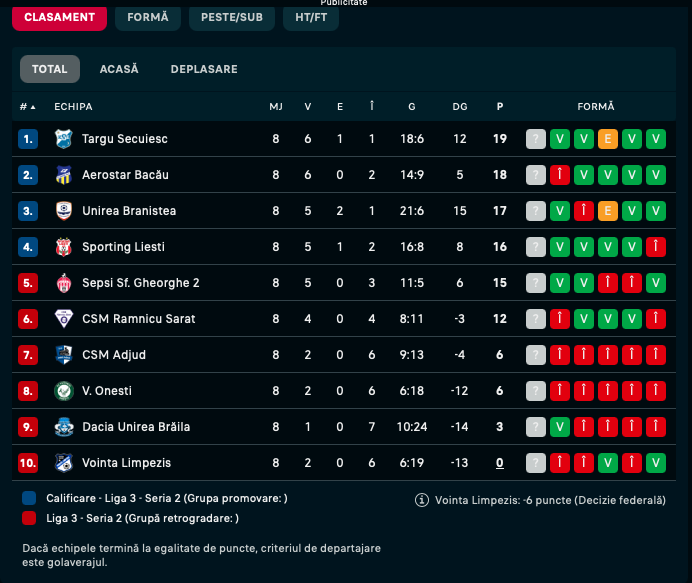Click Targu Secuiesc team logo icon
This screenshot has height=583, width=692.
click(64, 139)
